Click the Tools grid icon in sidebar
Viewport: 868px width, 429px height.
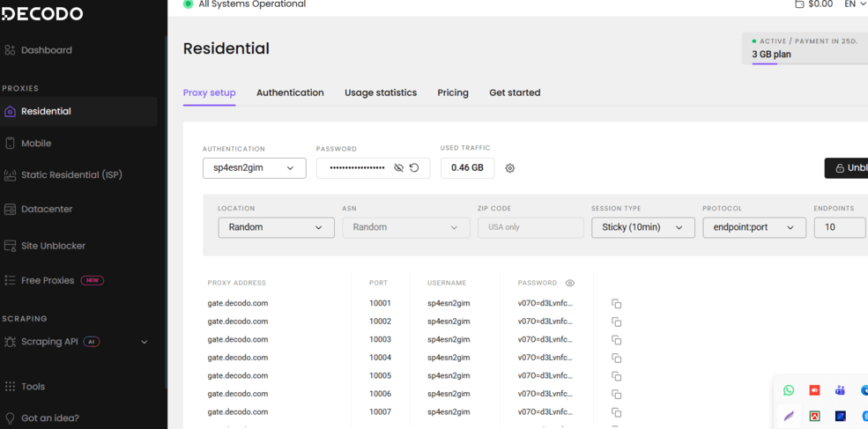point(10,387)
